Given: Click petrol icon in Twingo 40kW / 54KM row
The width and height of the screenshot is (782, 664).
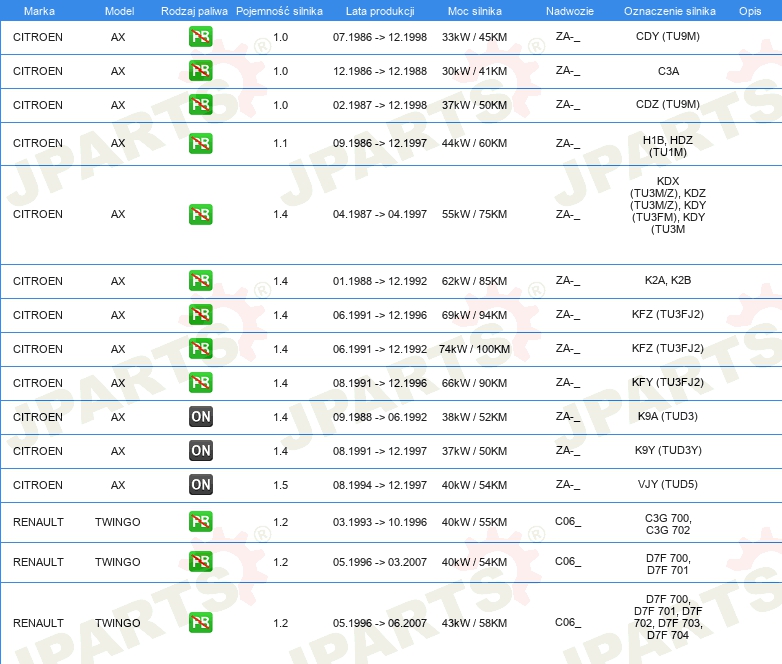Looking at the screenshot, I should pos(200,561).
